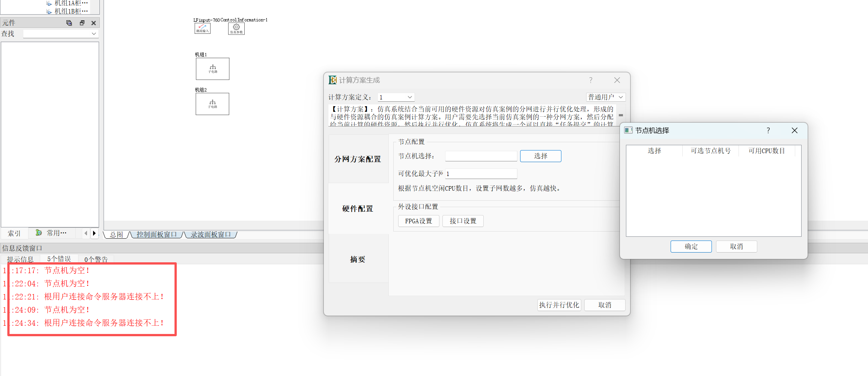This screenshot has height=376, width=868.
Task: Open the 仿真参数 gear icon block
Action: (236, 29)
